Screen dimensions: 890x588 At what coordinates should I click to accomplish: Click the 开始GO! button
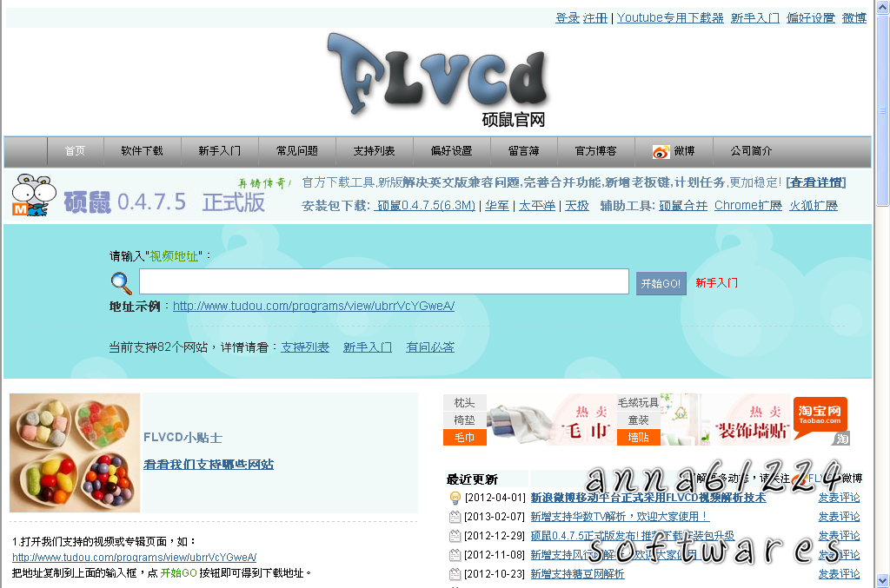661,283
